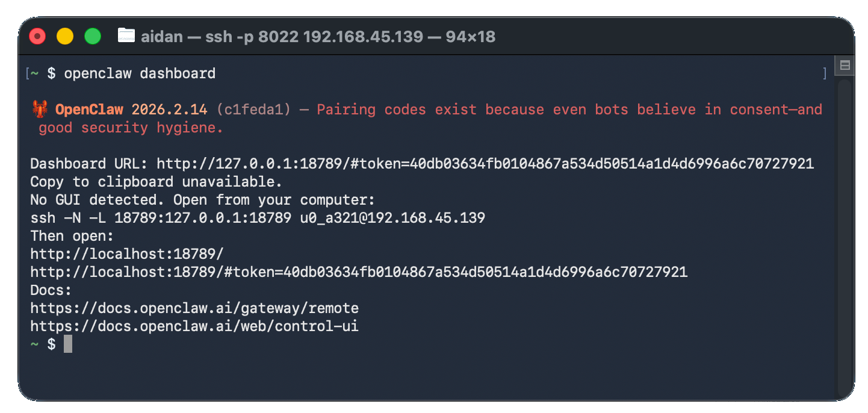The image size is (868, 413).
Task: Close the terminal window with red button
Action: point(37,36)
